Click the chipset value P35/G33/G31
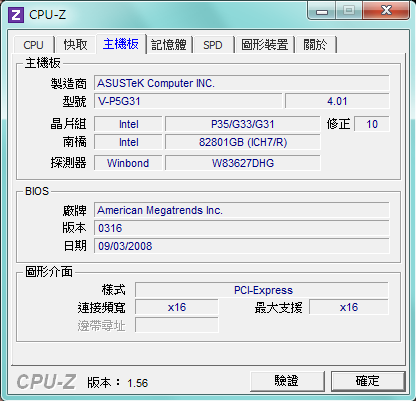The image size is (416, 401). click(x=243, y=124)
